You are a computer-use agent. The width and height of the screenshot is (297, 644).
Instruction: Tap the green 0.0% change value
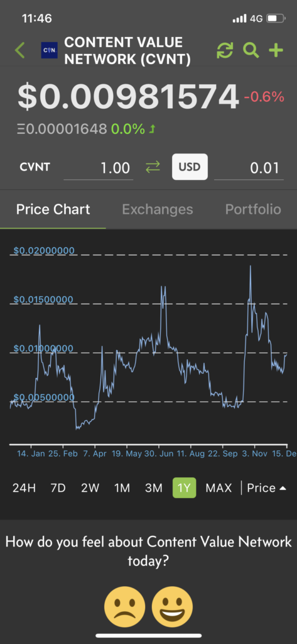[x=127, y=130]
